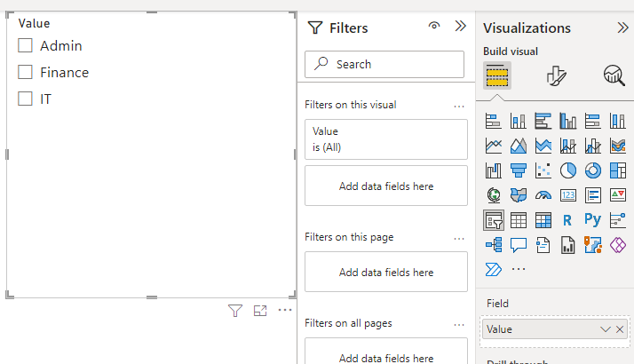Select the Matrix visual
Viewport: 634px width, 364px height.
[x=543, y=220]
